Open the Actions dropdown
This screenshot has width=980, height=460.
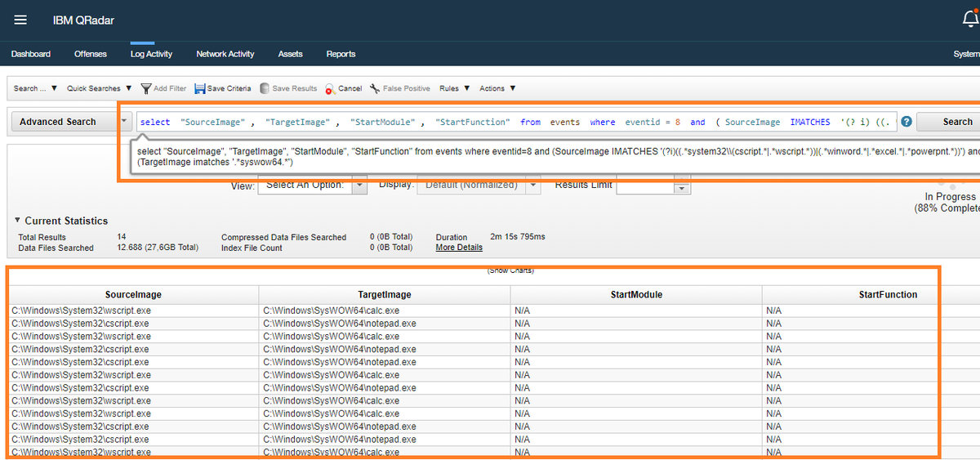(x=497, y=88)
